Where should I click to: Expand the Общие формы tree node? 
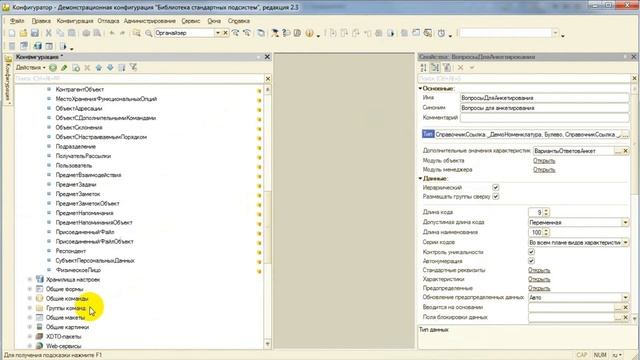pyautogui.click(x=30, y=289)
